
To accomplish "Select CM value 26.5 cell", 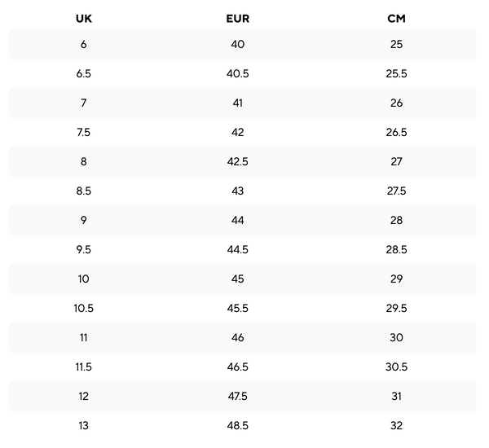I will pyautogui.click(x=396, y=132).
